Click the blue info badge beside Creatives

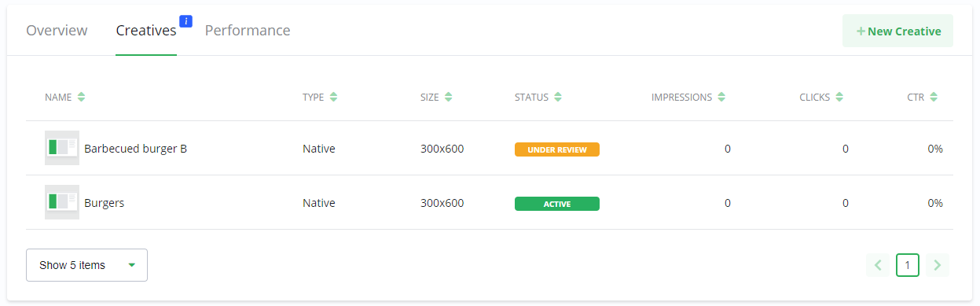(x=185, y=21)
